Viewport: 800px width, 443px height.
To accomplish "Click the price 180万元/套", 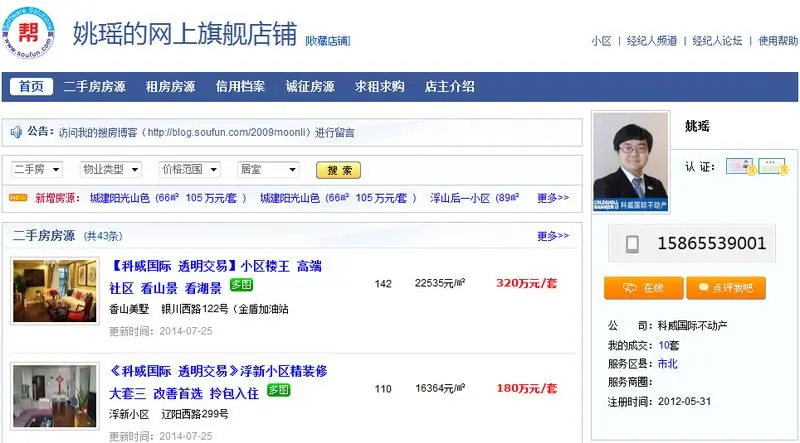I will pyautogui.click(x=527, y=388).
